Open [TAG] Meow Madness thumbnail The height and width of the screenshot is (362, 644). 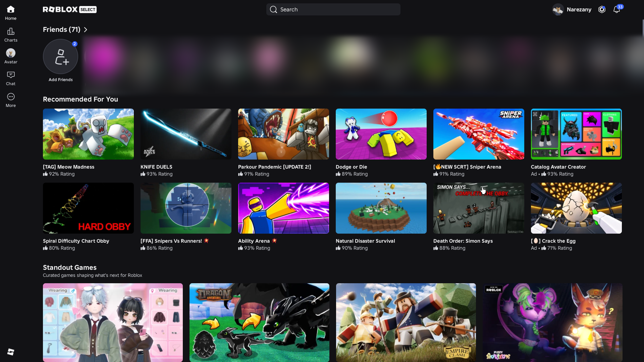pos(88,134)
